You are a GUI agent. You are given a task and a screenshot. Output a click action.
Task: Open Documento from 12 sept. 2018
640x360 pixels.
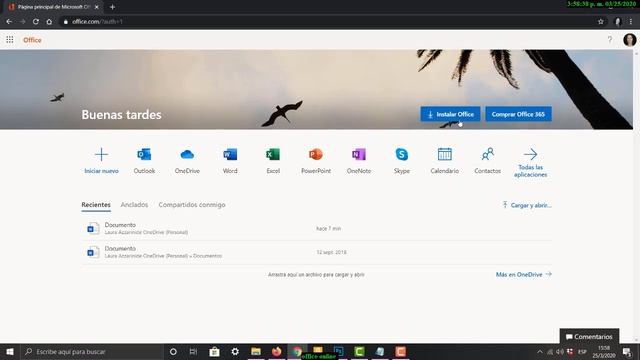(316, 252)
